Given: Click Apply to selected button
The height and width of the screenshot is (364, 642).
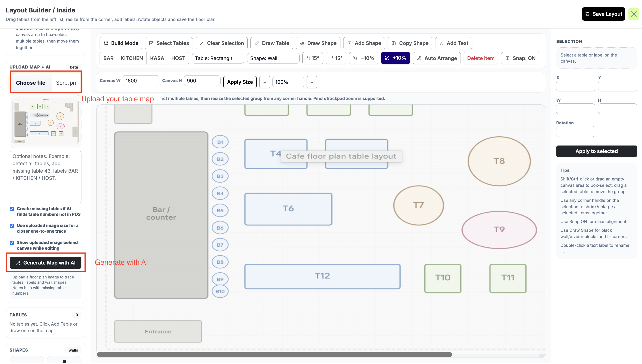Looking at the screenshot, I should 597,151.
